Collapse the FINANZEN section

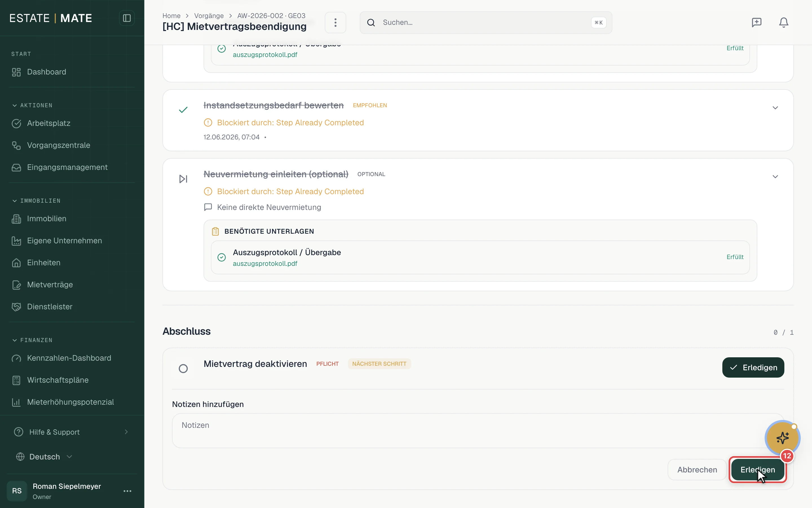pos(32,340)
